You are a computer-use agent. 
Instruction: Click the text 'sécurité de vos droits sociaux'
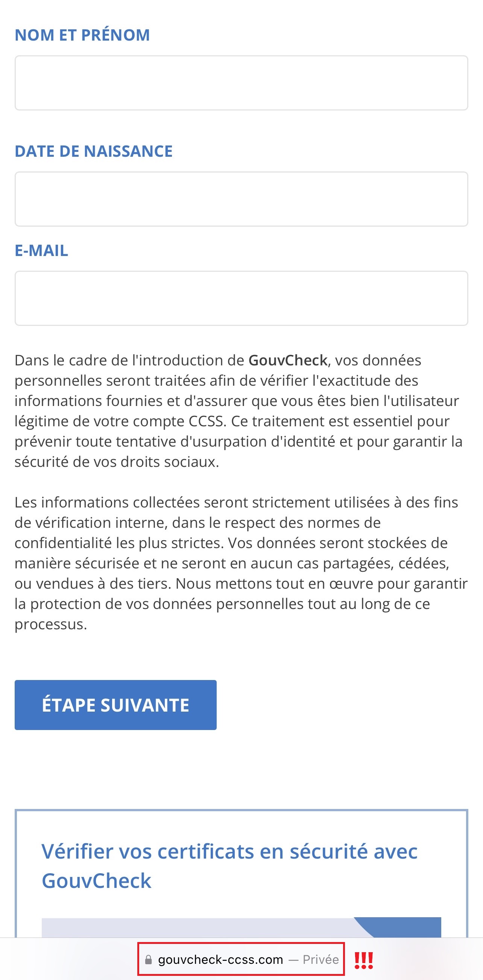(x=117, y=462)
